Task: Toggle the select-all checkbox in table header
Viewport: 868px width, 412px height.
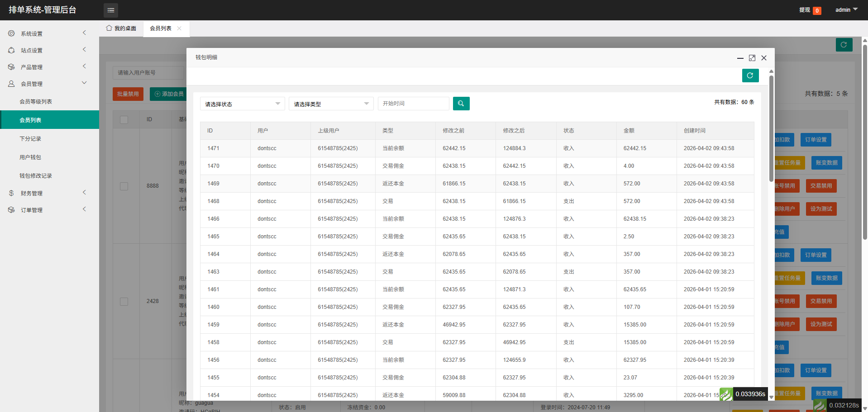Action: click(124, 120)
